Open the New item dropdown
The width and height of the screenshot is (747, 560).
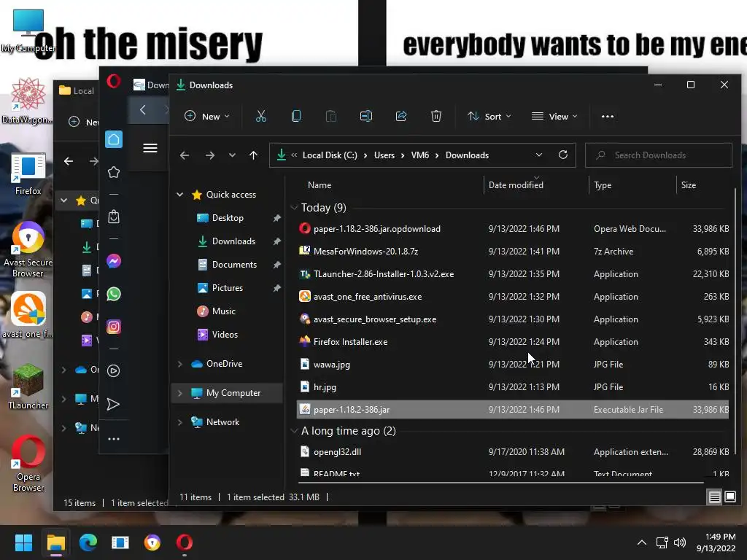(x=206, y=116)
